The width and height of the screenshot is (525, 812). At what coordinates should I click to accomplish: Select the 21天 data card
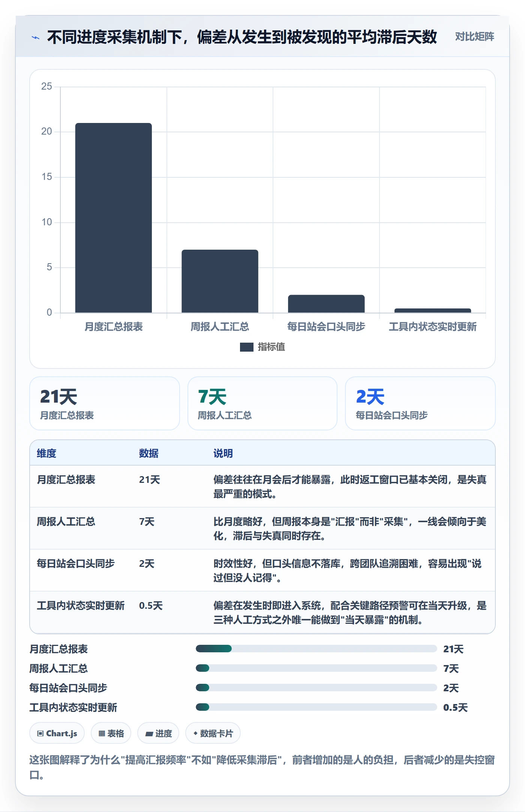click(105, 403)
